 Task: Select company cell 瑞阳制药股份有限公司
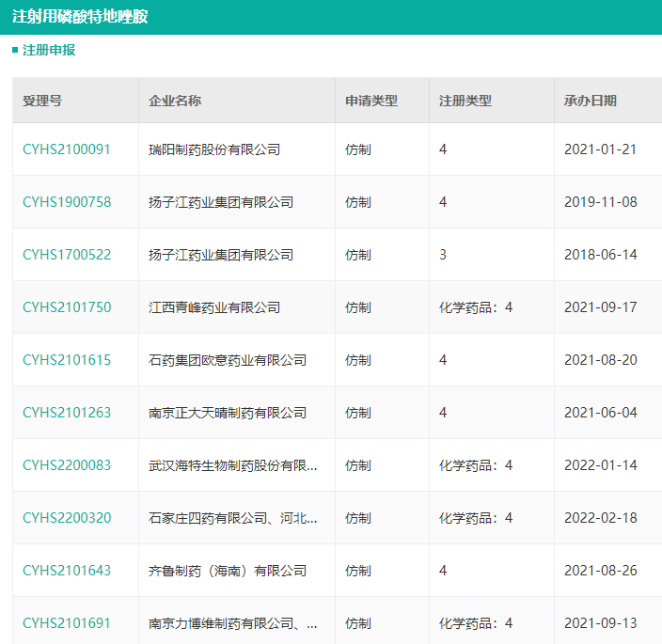[214, 149]
